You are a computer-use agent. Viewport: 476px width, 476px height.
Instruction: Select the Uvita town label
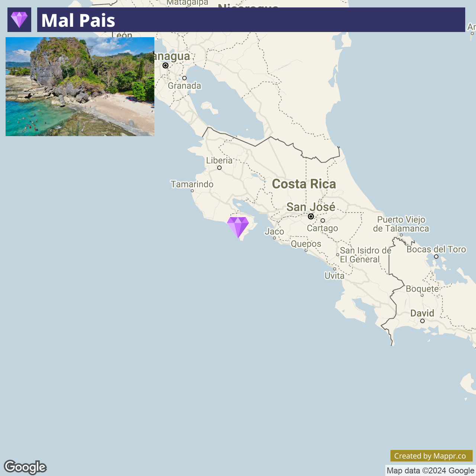tap(334, 276)
